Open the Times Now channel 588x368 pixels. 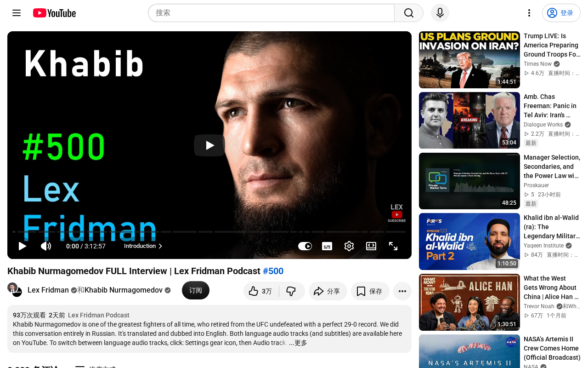(537, 64)
